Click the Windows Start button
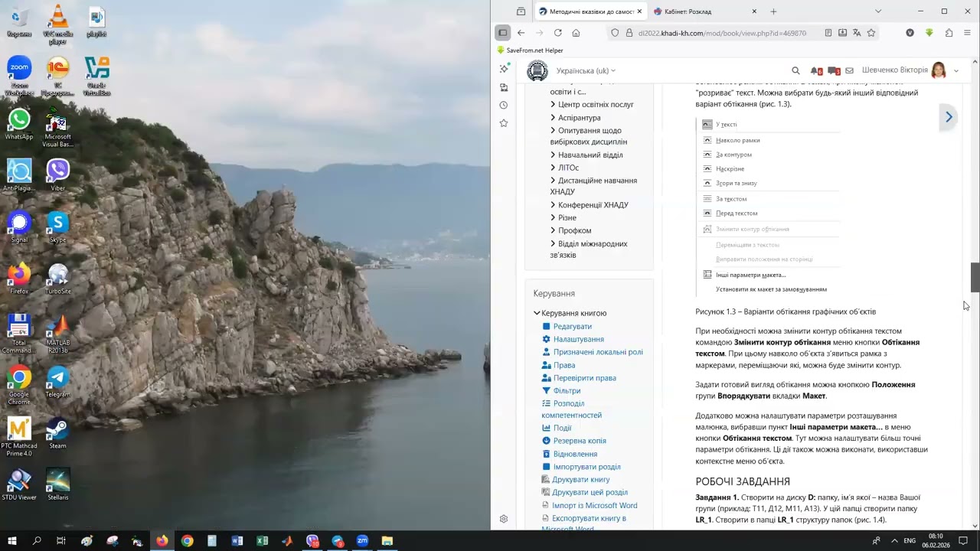Viewport: 980px width, 551px height. (x=12, y=540)
